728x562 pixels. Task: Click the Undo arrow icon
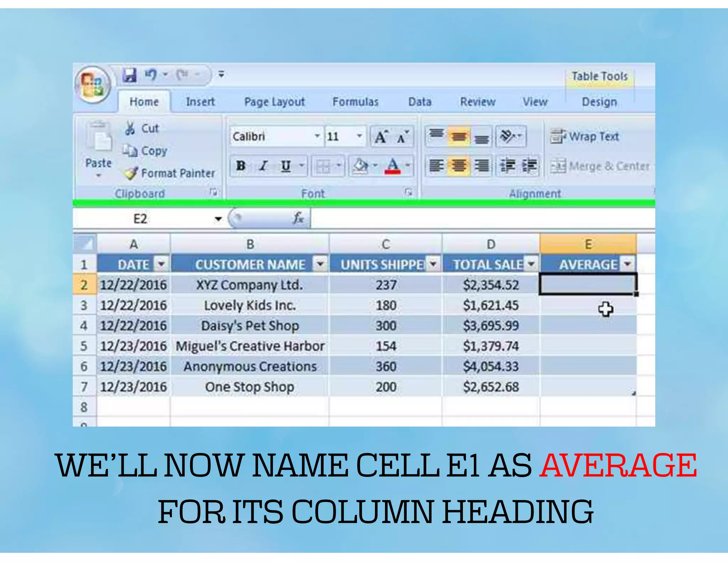[x=151, y=75]
